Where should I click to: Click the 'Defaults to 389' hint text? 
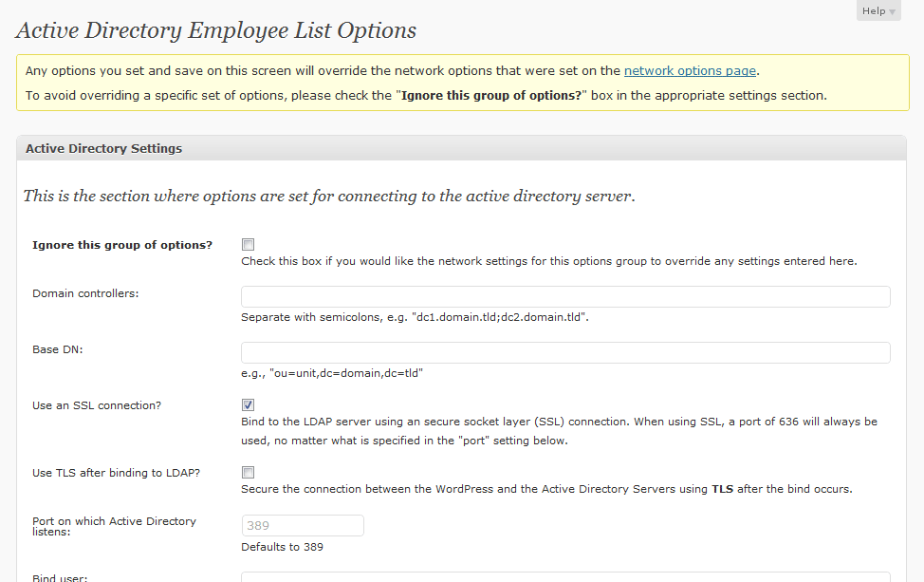283,547
